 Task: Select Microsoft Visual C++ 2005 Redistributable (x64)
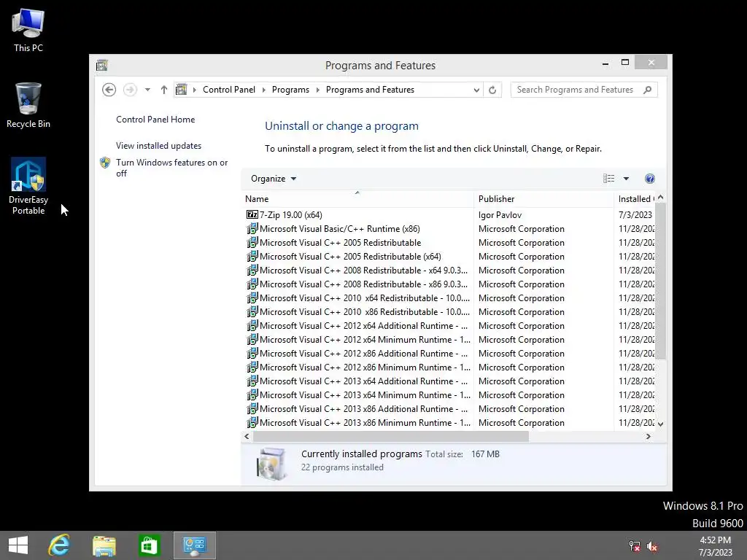tap(449, 256)
